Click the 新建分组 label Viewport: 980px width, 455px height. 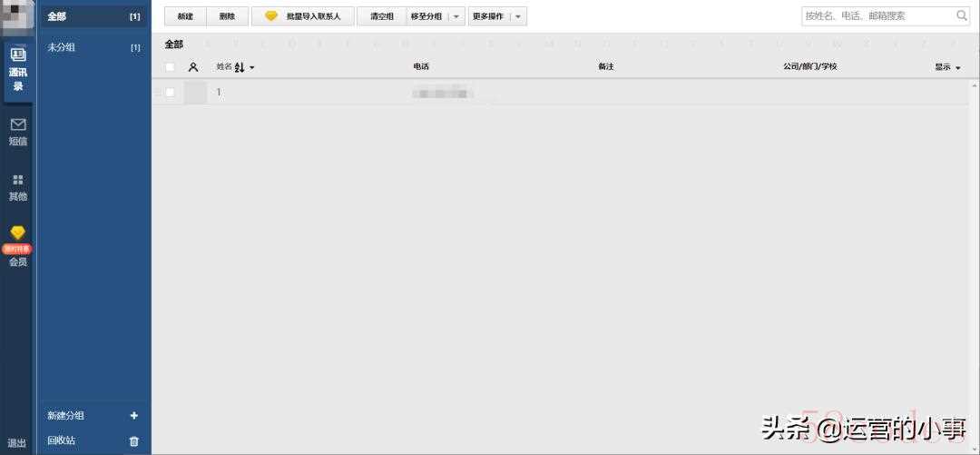click(65, 416)
